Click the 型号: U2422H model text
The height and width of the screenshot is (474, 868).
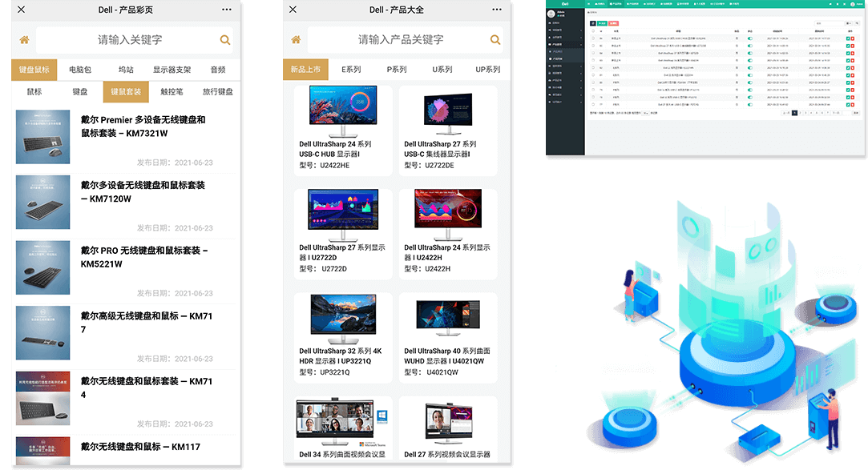pyautogui.click(x=427, y=269)
